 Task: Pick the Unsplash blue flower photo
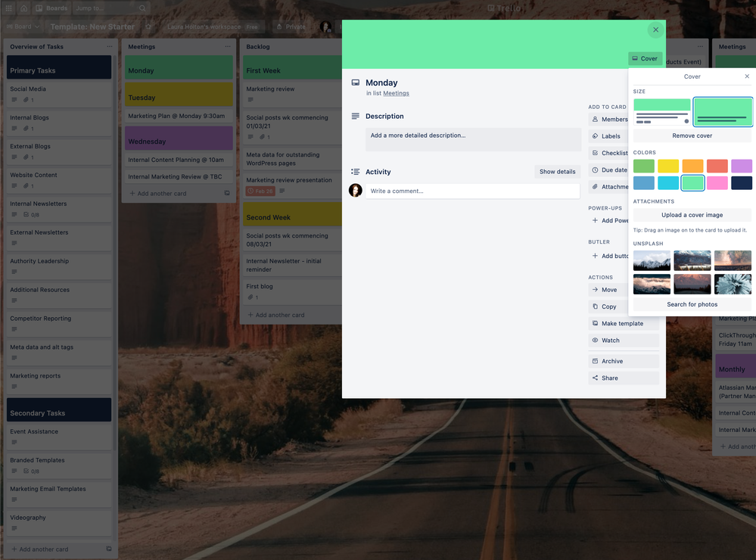pyautogui.click(x=733, y=284)
